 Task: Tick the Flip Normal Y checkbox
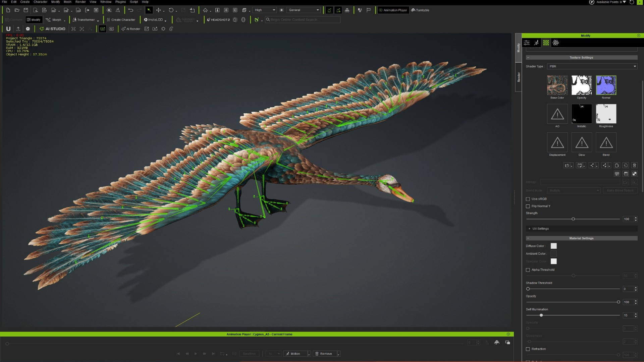(x=528, y=206)
